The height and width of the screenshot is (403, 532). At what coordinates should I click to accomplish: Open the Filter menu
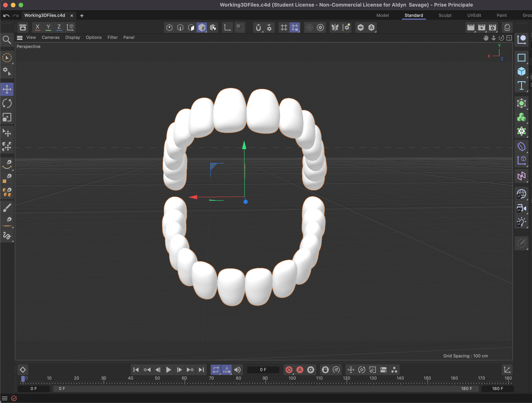113,38
